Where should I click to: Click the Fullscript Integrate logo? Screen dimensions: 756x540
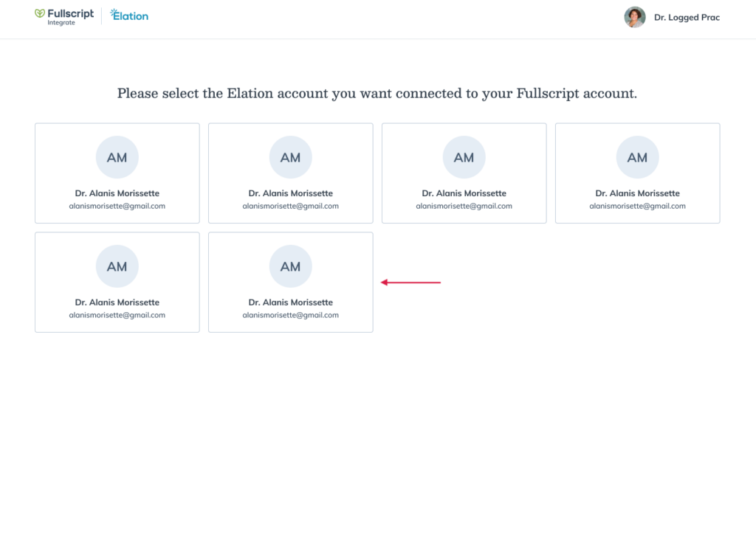point(64,16)
